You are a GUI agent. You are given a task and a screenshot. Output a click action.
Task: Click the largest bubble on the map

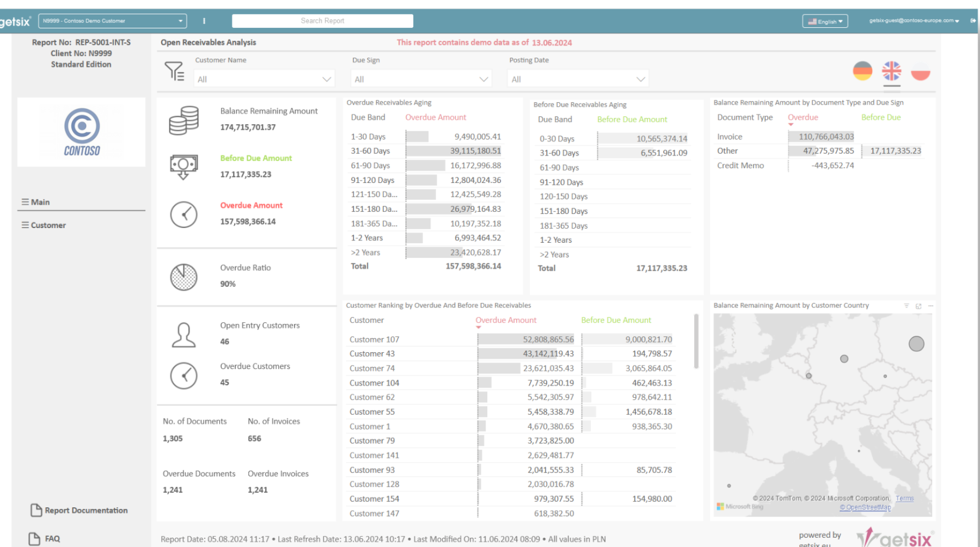916,343
